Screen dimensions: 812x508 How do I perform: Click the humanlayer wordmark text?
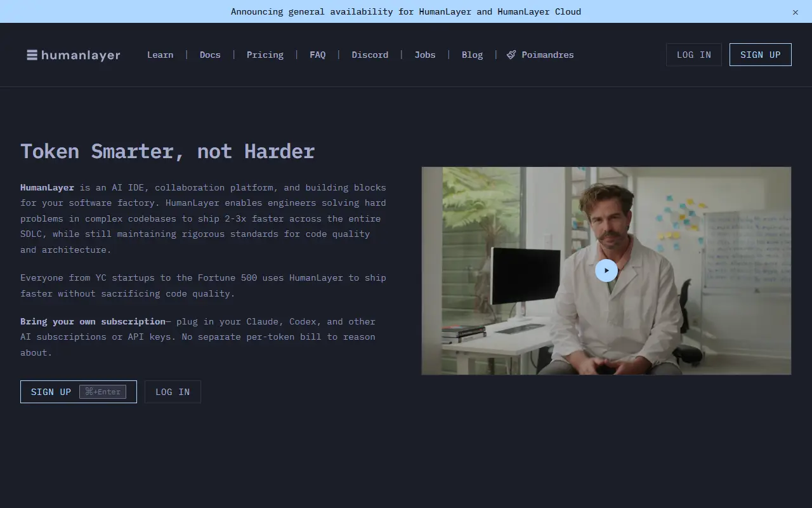tap(81, 55)
